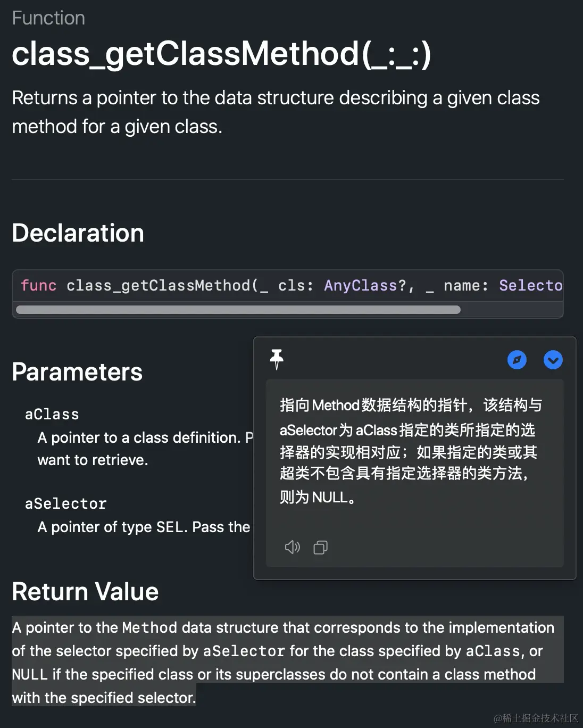This screenshot has height=728, width=583.
Task: Select the aClass parameter name
Action: click(52, 415)
